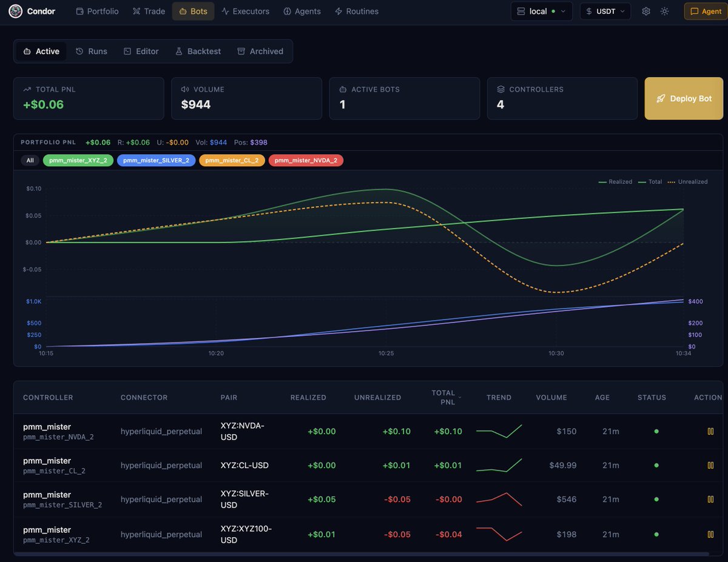The image size is (728, 562).
Task: Pause the pmm_mister_SILVER_2 controller
Action: click(710, 500)
